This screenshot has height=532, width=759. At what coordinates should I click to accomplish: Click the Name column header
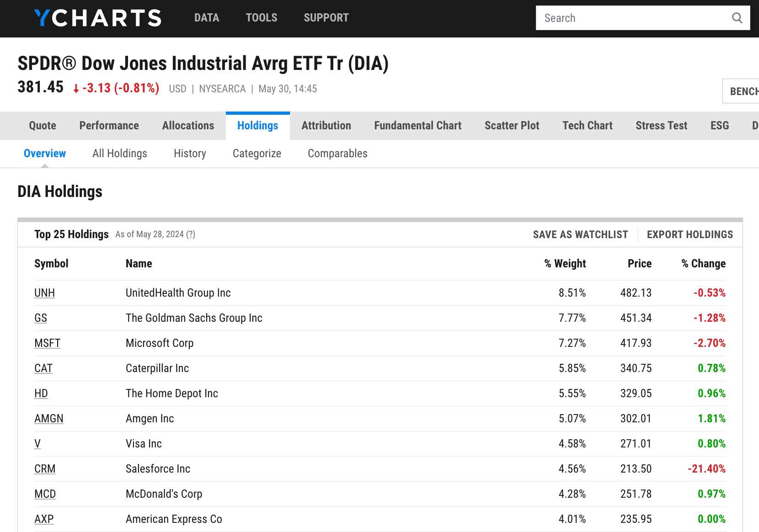point(139,264)
